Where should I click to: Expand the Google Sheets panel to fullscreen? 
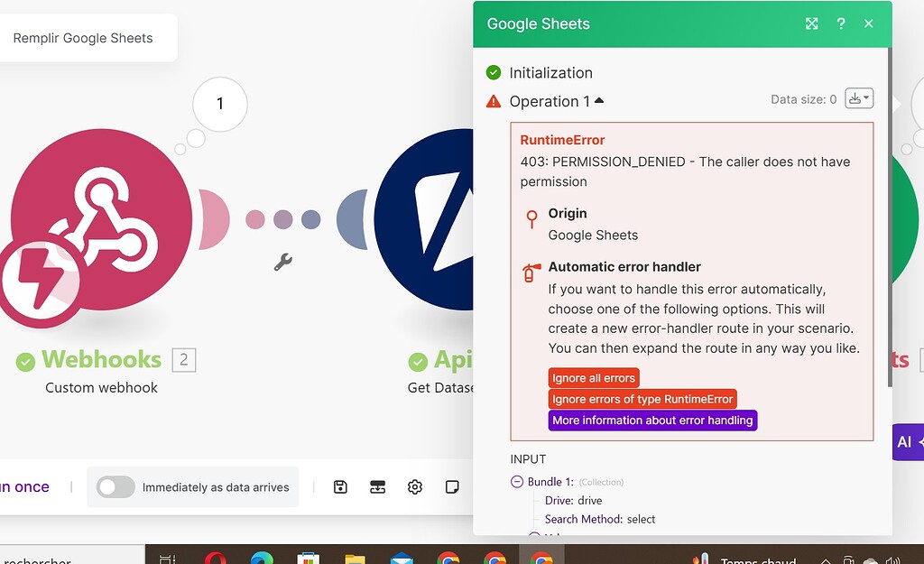811,23
